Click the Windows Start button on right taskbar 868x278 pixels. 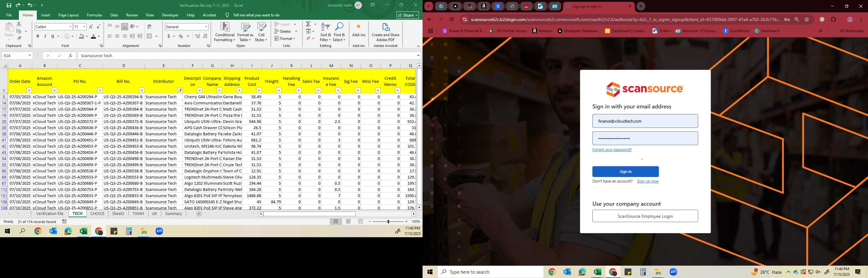[x=430, y=272]
